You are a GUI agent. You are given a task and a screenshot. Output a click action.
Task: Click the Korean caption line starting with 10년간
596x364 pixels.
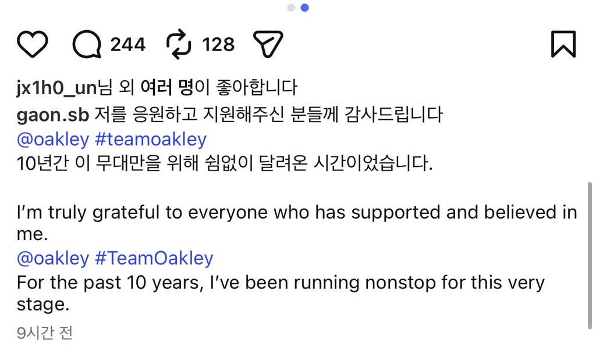tap(225, 164)
